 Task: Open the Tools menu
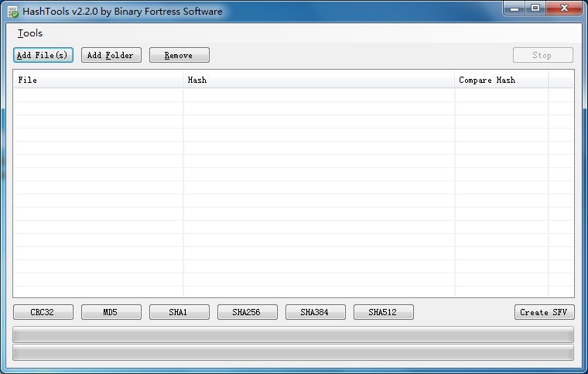pyautogui.click(x=30, y=33)
